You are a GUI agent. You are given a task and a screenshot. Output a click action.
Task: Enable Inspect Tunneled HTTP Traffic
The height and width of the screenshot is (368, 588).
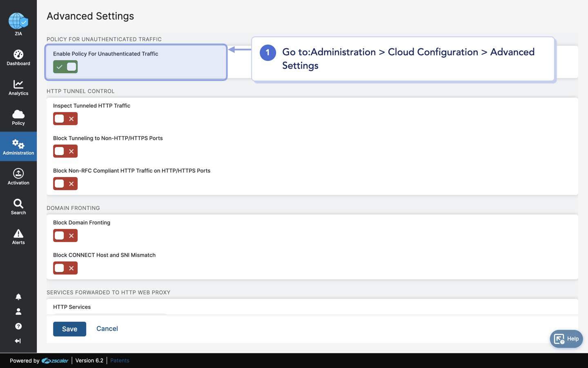point(65,119)
